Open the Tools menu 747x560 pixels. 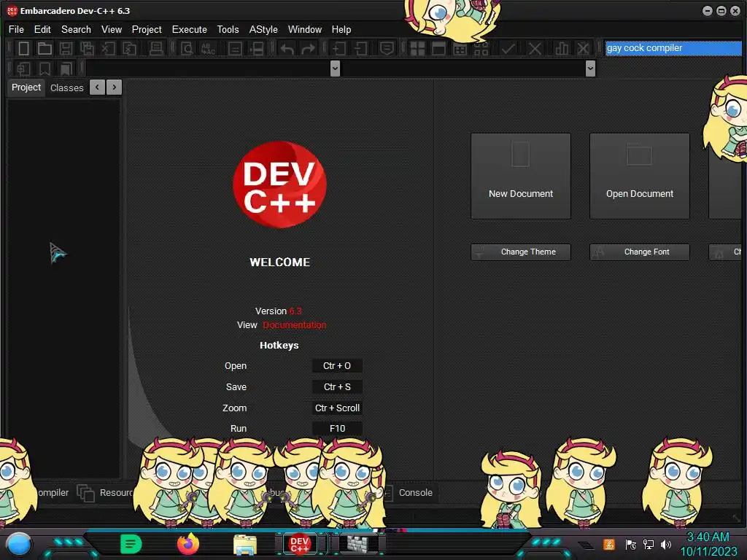pos(228,29)
